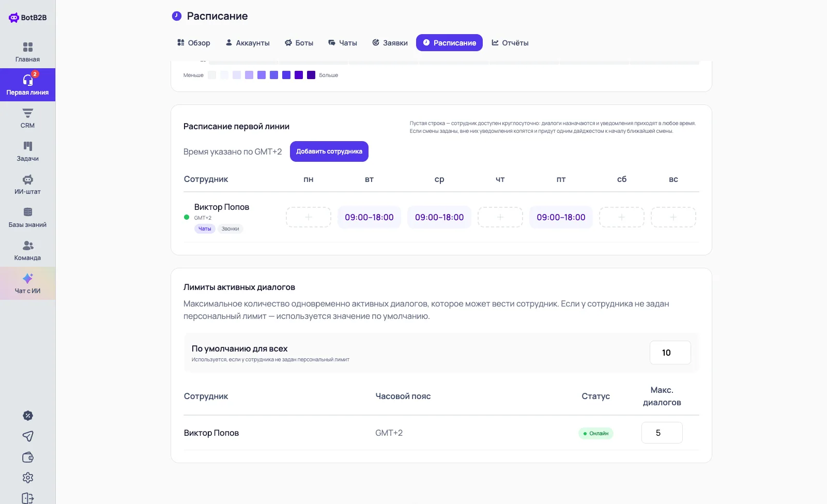Open Задачи in the sidebar
This screenshot has height=504, width=827.
coord(28,151)
